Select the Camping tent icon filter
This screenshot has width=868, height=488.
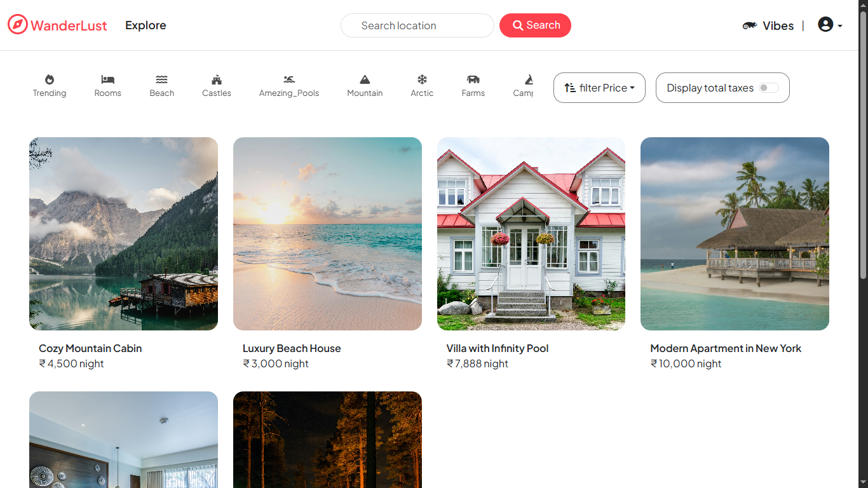pyautogui.click(x=529, y=79)
